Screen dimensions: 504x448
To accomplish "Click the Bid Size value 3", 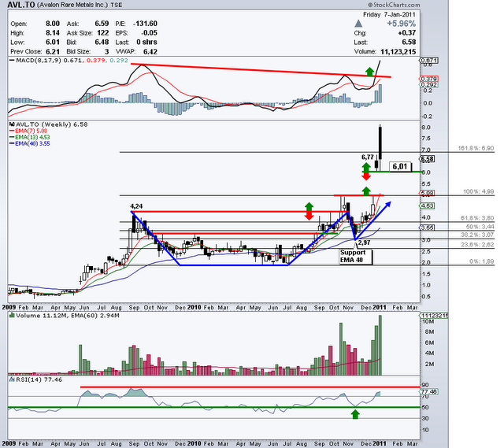I will 107,51.
